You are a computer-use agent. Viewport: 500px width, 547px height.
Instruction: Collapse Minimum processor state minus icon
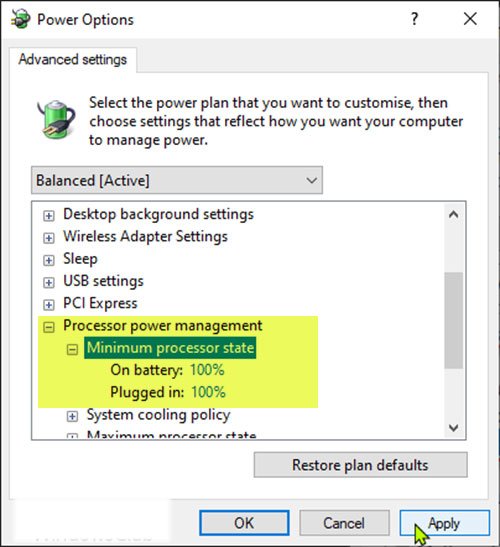[72, 350]
